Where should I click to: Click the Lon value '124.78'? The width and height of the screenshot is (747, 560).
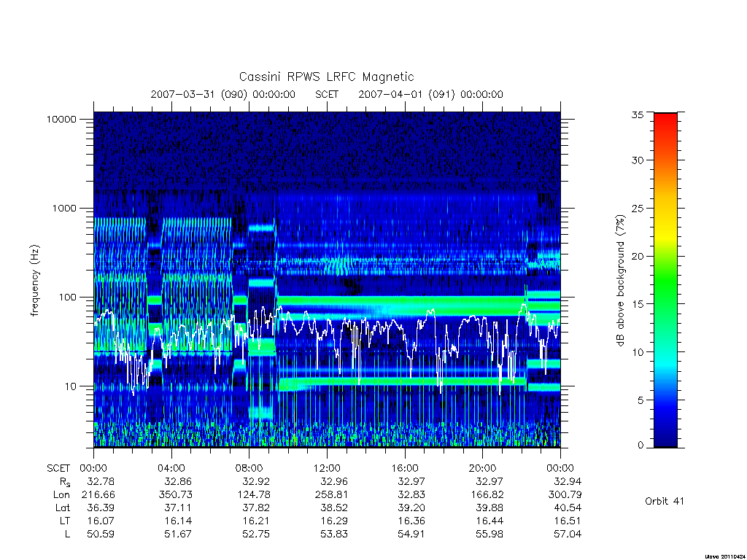click(253, 495)
